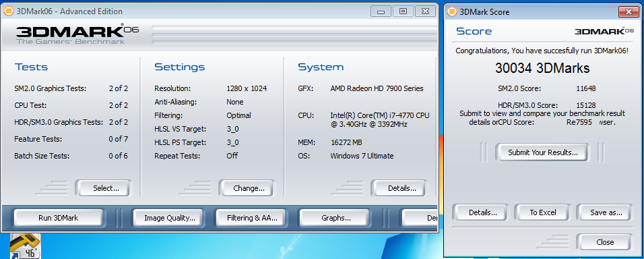Click the Tests section heading
Viewport: 644px width, 259px height.
(x=31, y=67)
